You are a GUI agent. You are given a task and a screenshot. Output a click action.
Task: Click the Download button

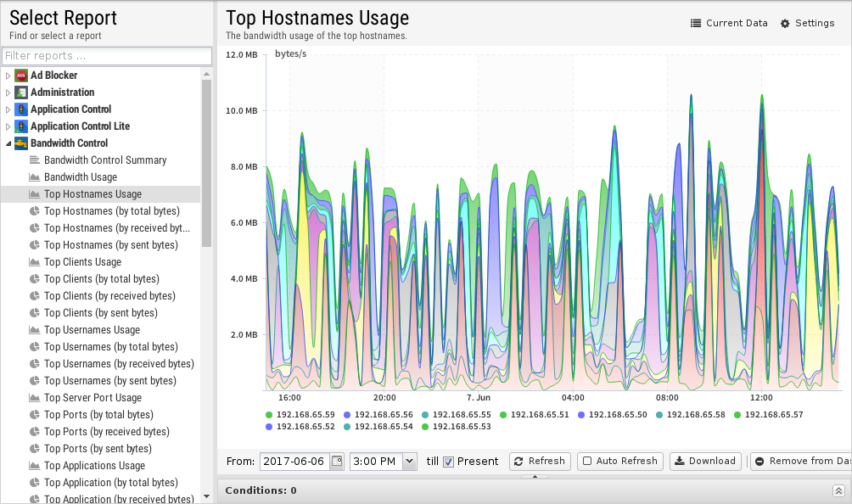pyautogui.click(x=705, y=461)
